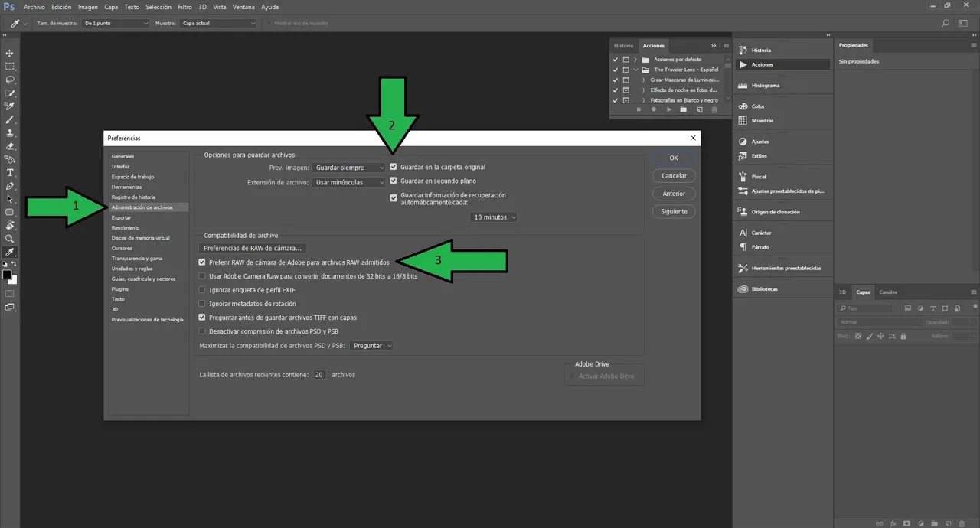980x528 pixels.
Task: Select Interfaz in preferences list
Action: click(120, 167)
